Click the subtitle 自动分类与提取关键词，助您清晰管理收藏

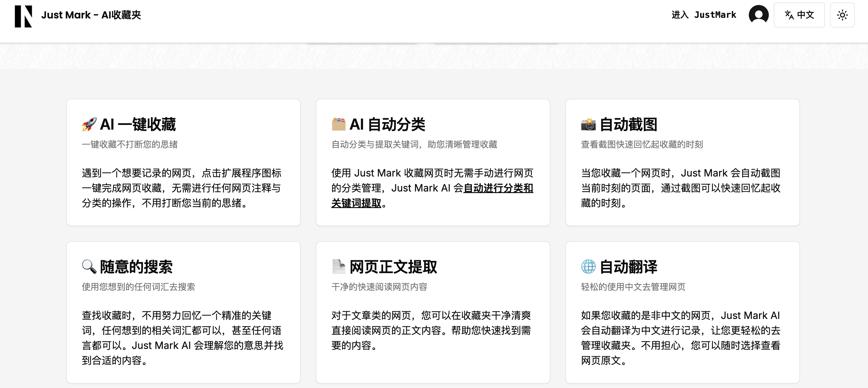414,144
